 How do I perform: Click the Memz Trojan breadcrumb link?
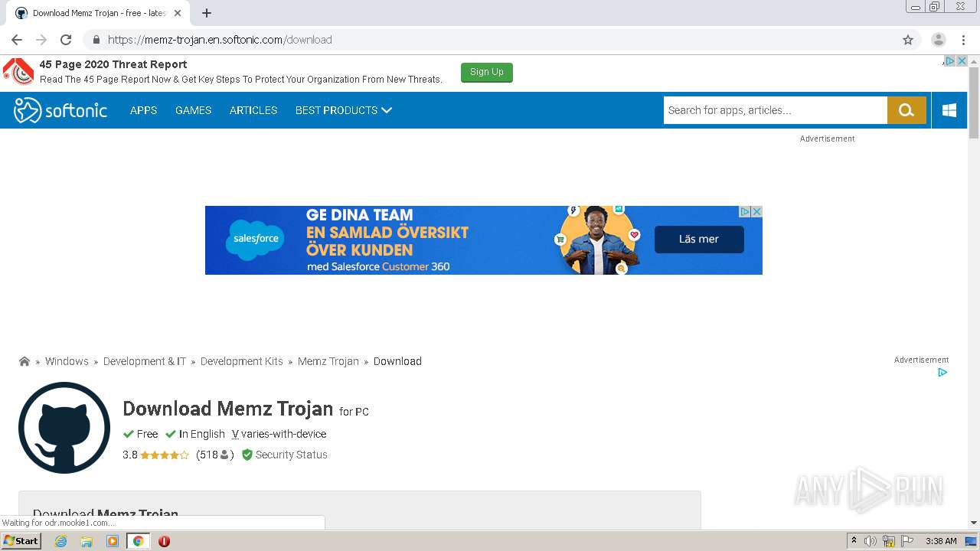(328, 361)
